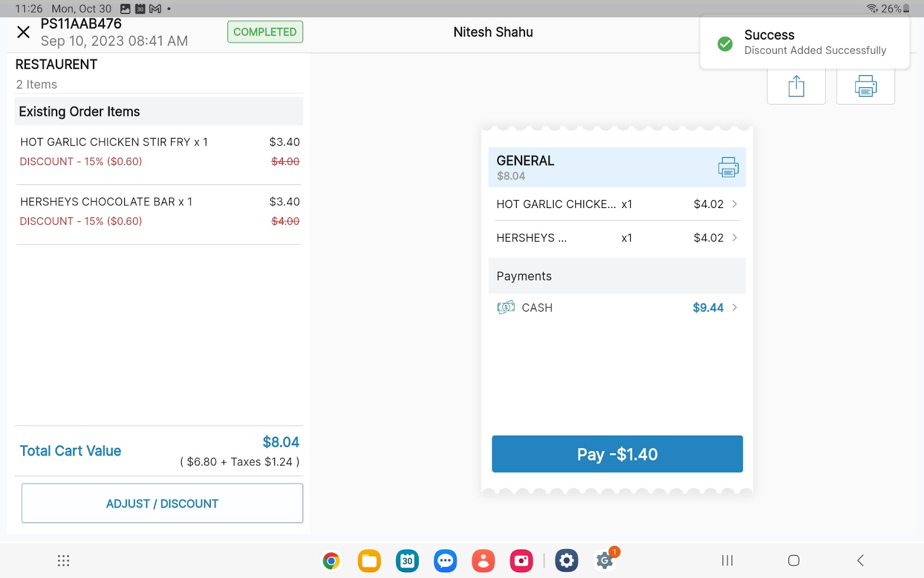
Task: Click the print receipt icon at top right
Action: 865,87
